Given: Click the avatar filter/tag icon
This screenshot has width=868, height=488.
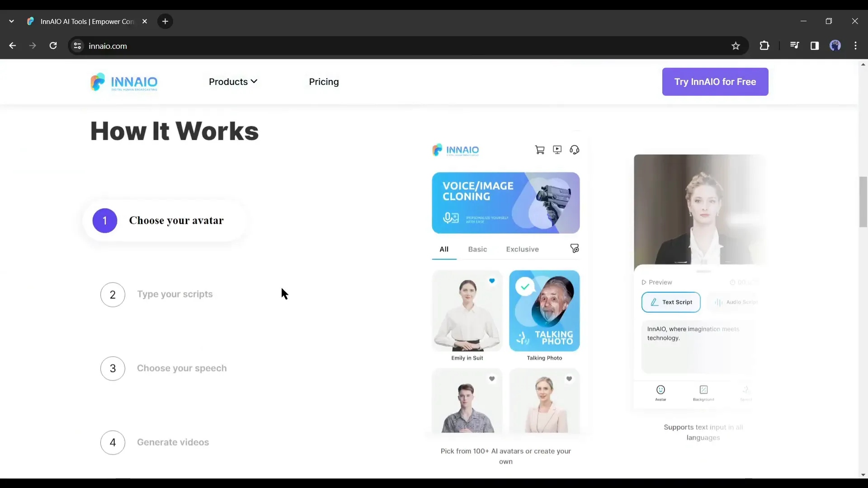Looking at the screenshot, I should (574, 249).
